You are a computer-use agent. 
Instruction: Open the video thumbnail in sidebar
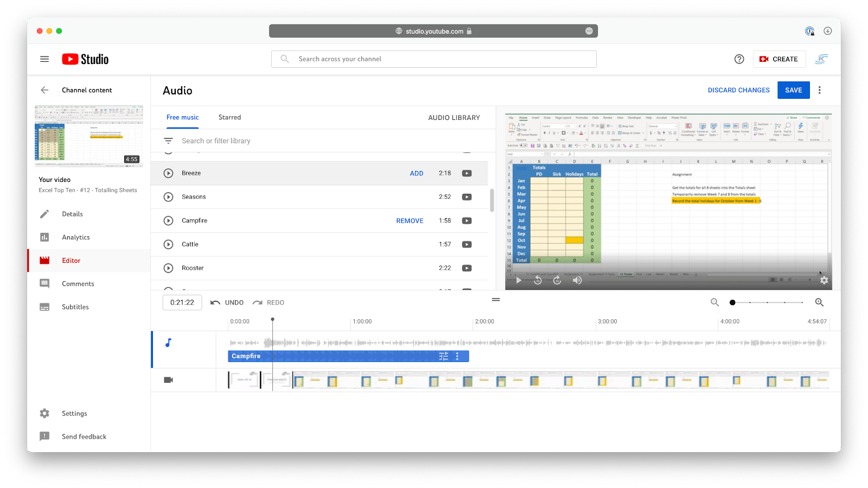pos(89,136)
